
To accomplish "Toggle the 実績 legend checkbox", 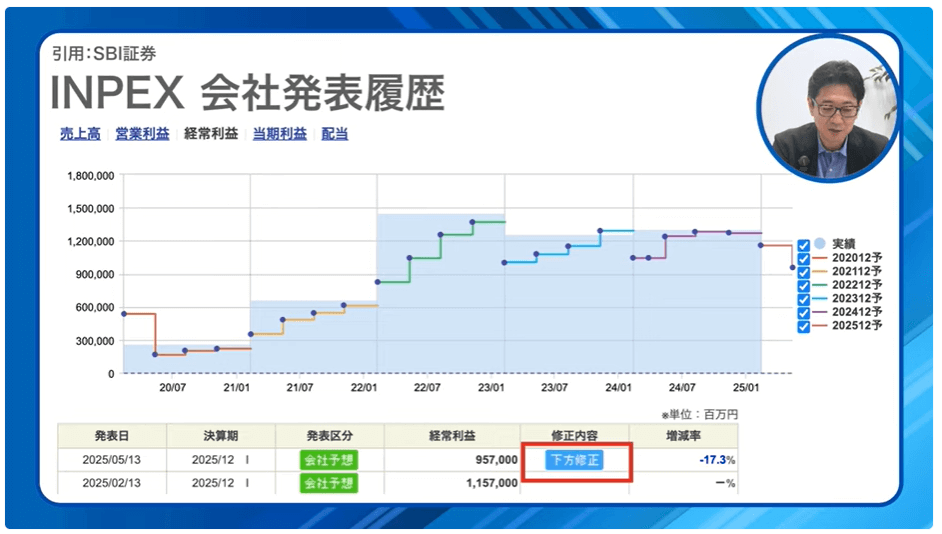I will 803,245.
